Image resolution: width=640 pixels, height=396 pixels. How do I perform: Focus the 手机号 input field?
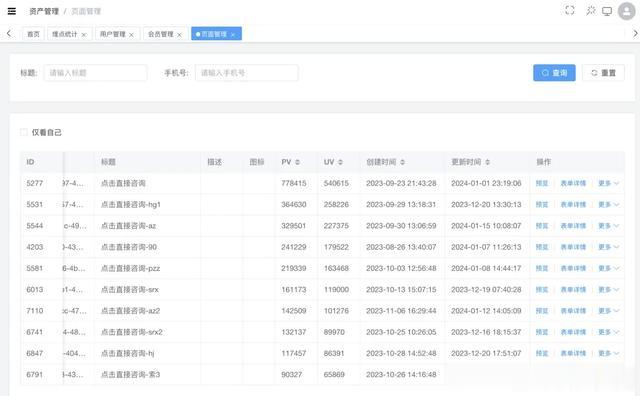point(247,73)
